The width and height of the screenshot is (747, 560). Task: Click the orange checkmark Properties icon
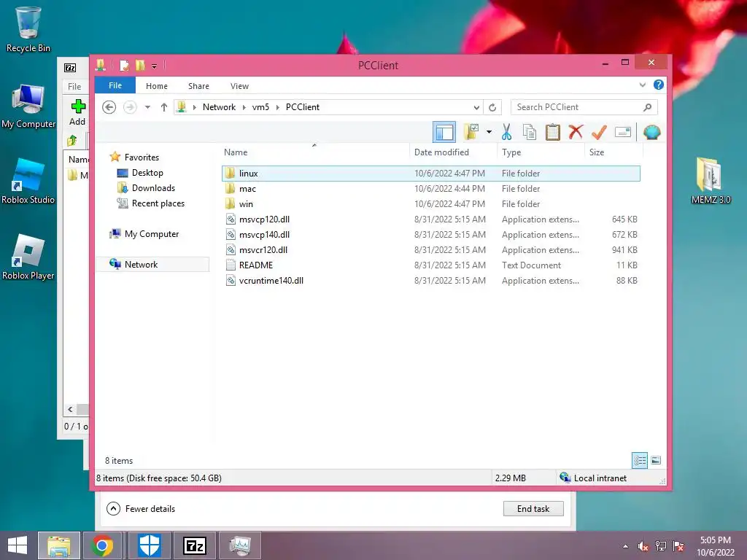tap(599, 132)
